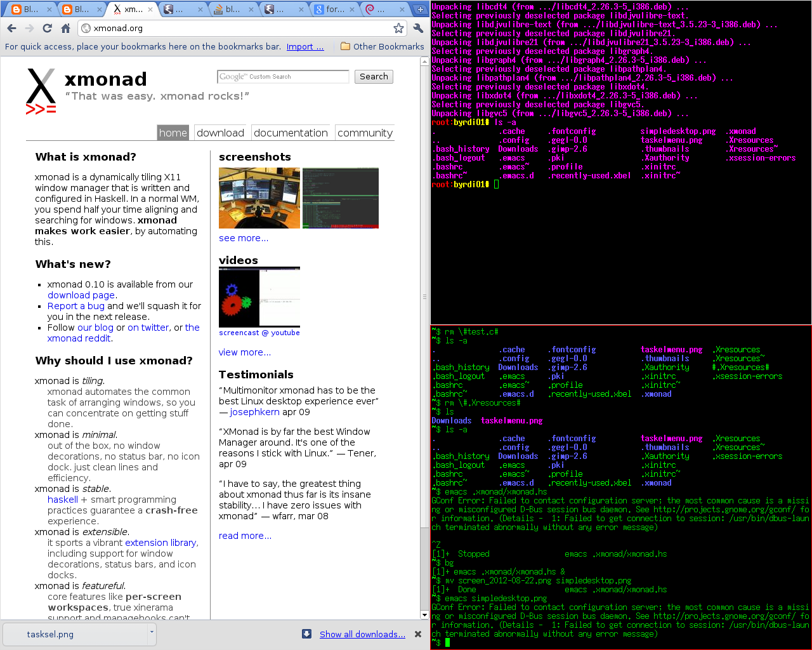Click the vertical scrollbar thumb
This screenshot has width=812, height=650.
point(425,295)
